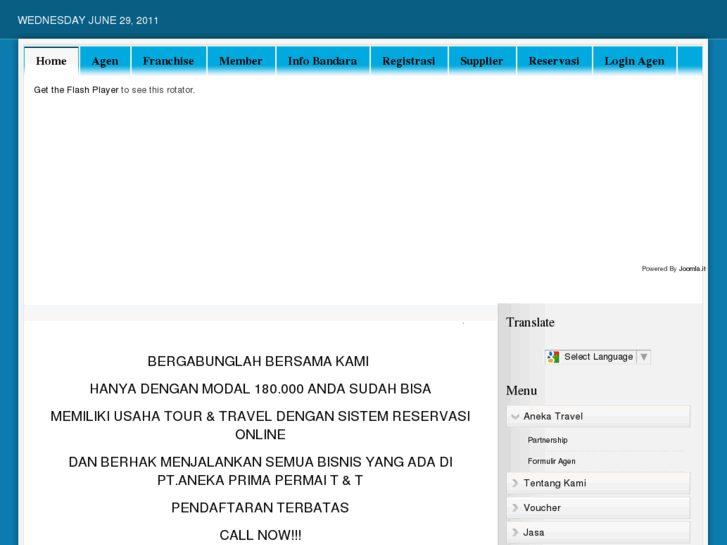Viewport: 727px width, 545px height.
Task: Click the date WEDNESDAY JUNE 29, 2011
Action: tap(88, 20)
